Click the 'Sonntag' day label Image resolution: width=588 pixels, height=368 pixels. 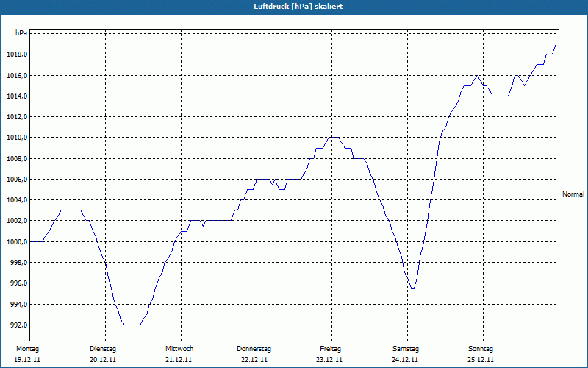[x=481, y=349]
